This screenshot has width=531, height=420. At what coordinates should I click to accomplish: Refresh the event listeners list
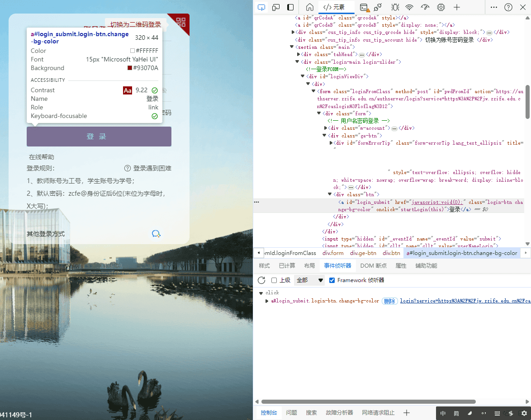click(x=261, y=280)
